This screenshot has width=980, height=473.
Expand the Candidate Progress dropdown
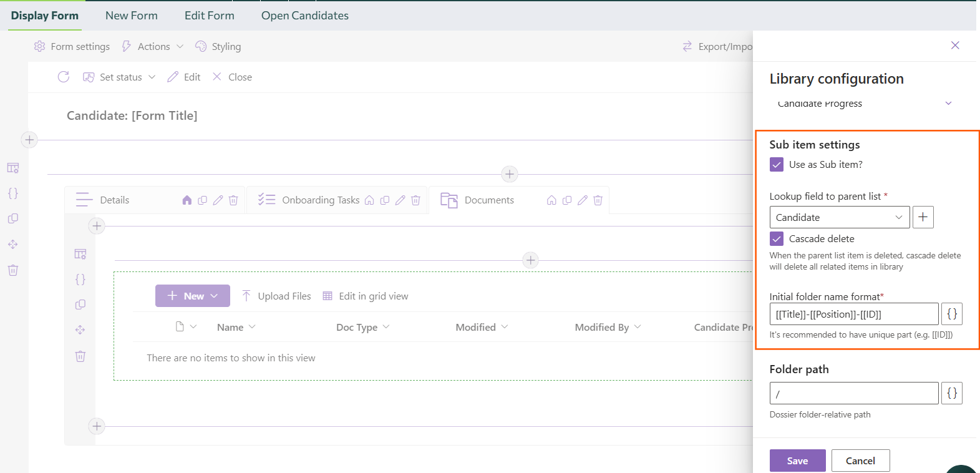[x=948, y=104]
